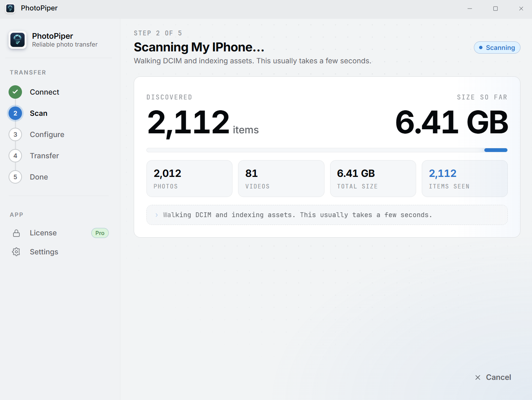Click the 'Walking DCIM' monospace log text
The image size is (532, 400).
point(298,215)
